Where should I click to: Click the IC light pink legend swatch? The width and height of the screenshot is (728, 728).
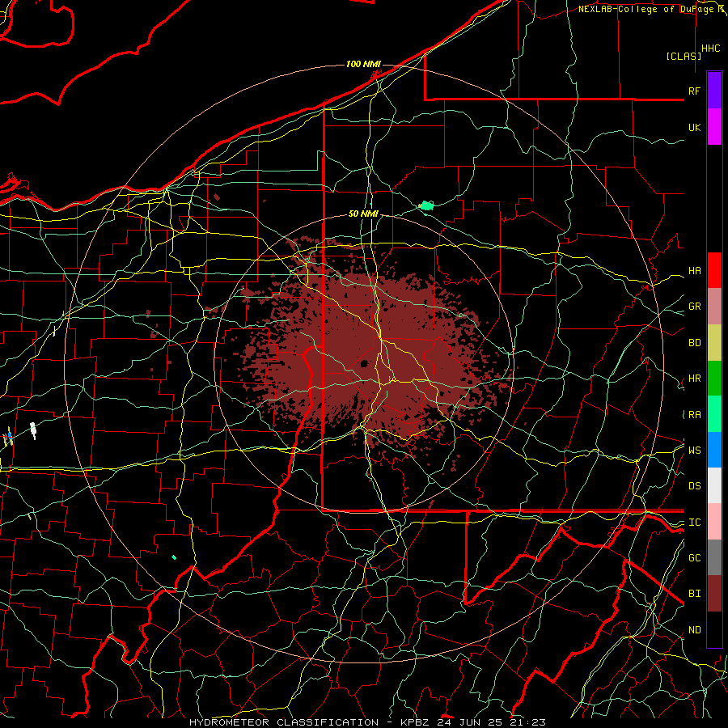click(714, 522)
